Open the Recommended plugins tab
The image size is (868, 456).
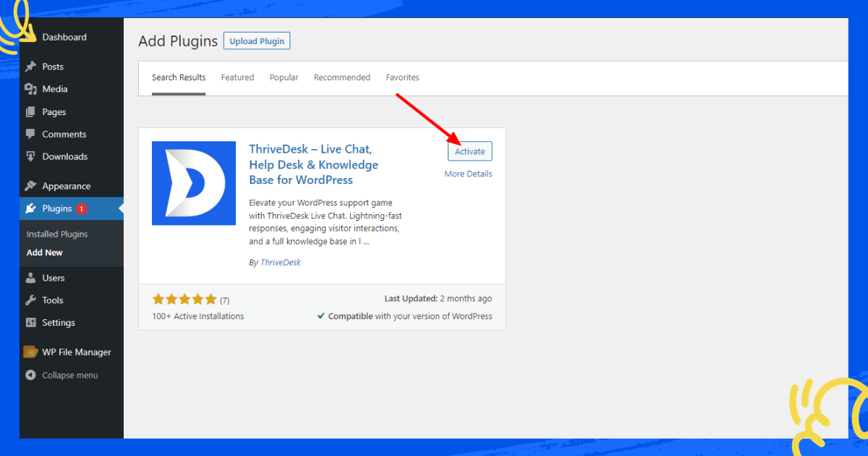click(342, 77)
